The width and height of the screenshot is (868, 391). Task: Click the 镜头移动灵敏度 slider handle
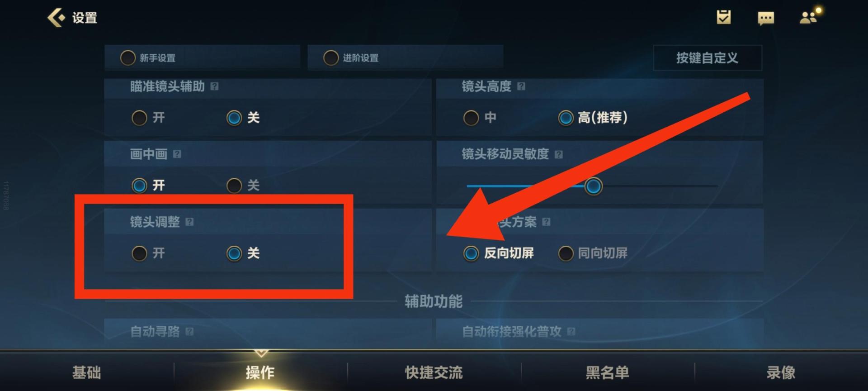593,186
